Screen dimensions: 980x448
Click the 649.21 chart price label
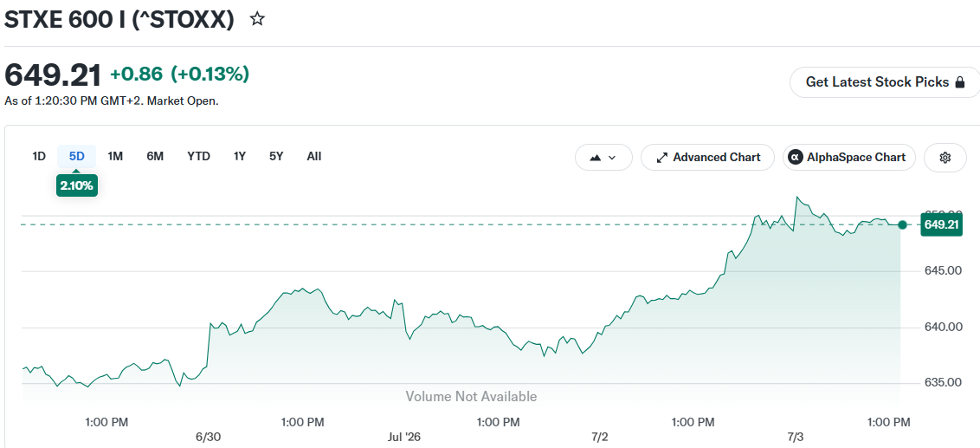point(941,224)
